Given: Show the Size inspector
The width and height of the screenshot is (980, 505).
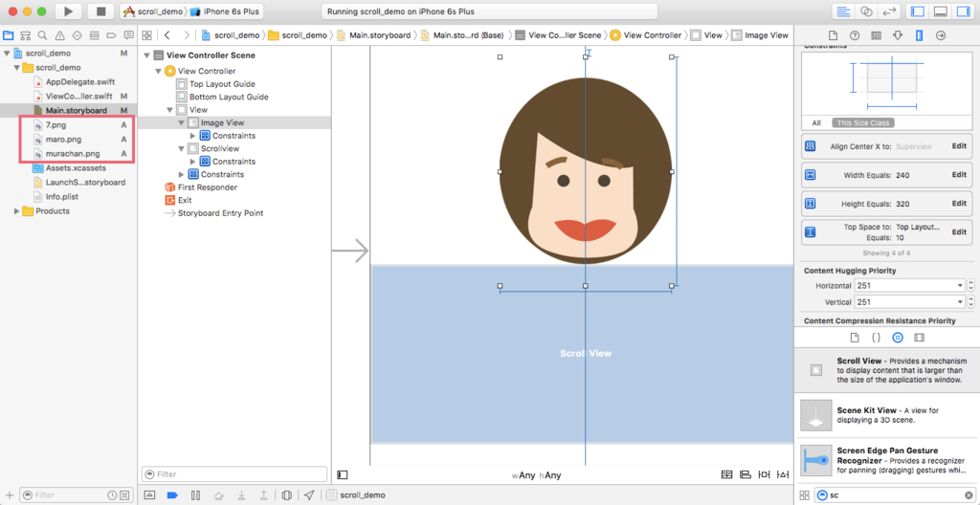Looking at the screenshot, I should (x=919, y=35).
